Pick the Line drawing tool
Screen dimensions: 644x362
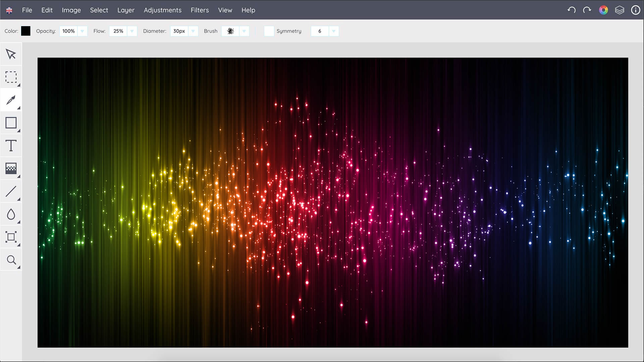[11, 191]
